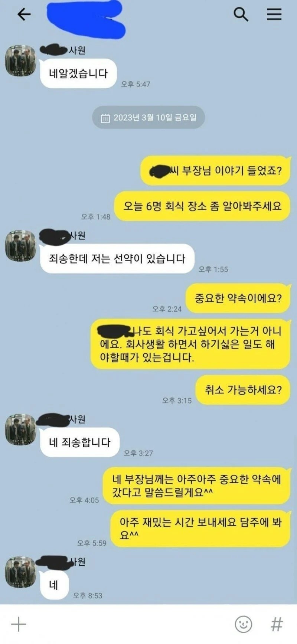Tap the back arrow icon
The height and width of the screenshot is (644, 297).
click(x=24, y=14)
